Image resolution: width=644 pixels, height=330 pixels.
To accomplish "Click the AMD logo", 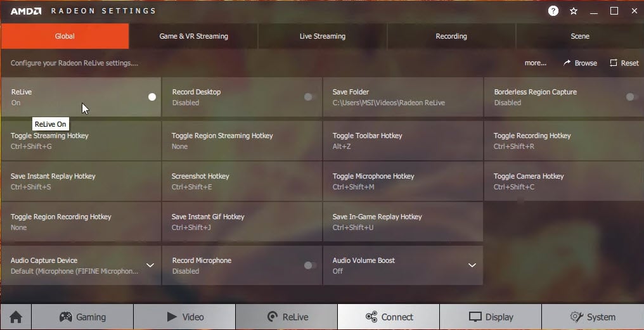I will (26, 11).
